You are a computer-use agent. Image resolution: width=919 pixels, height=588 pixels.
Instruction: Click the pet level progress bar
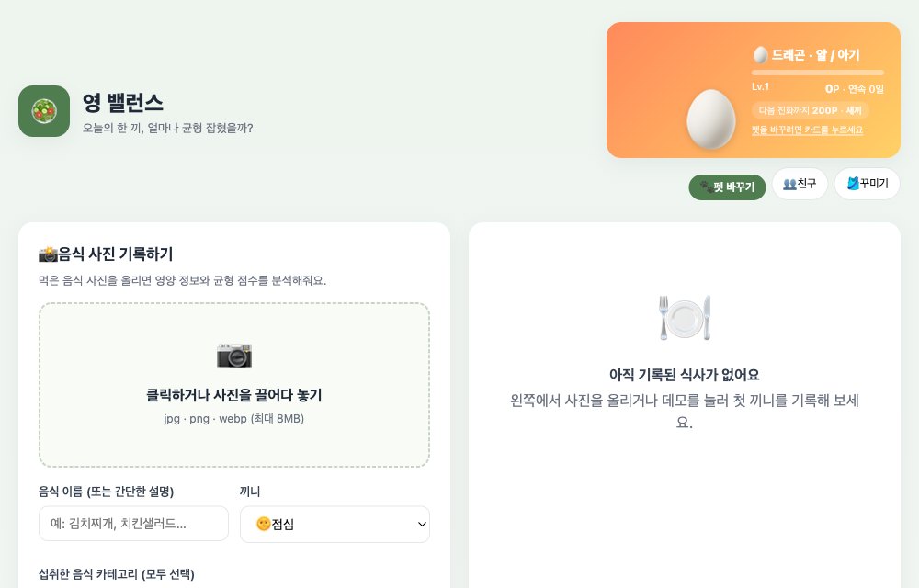coord(818,73)
